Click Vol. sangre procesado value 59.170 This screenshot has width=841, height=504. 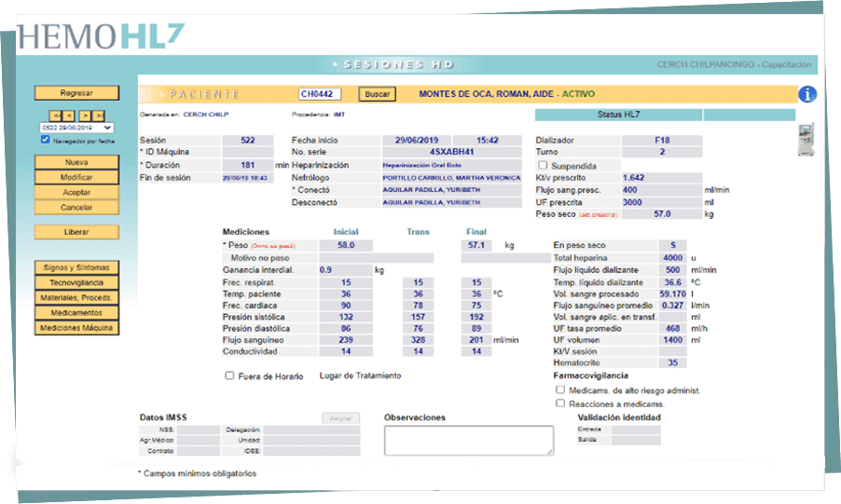pos(672,293)
